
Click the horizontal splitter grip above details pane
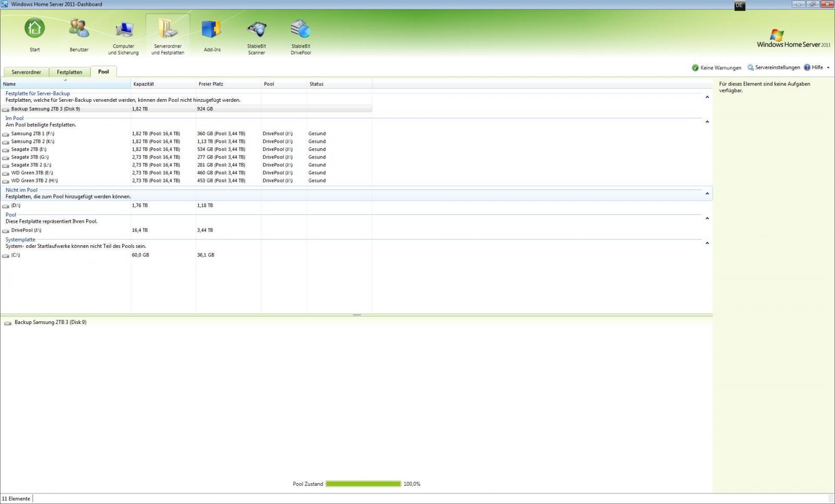[357, 315]
